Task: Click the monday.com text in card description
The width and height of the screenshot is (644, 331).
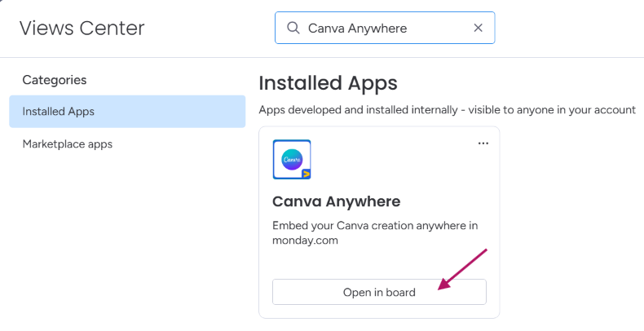Action: pos(305,241)
